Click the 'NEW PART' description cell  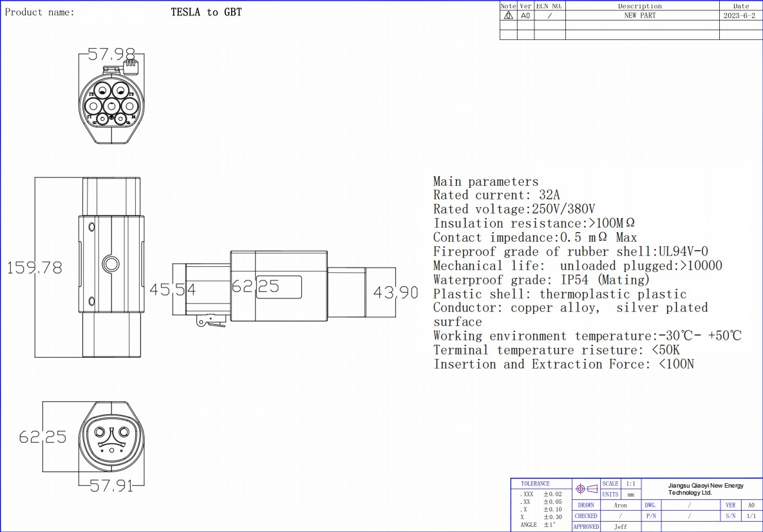point(639,15)
